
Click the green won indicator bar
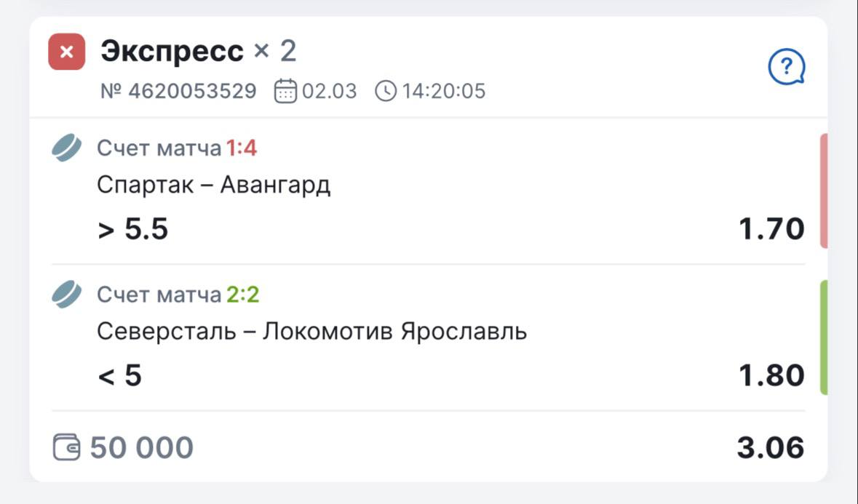click(824, 337)
